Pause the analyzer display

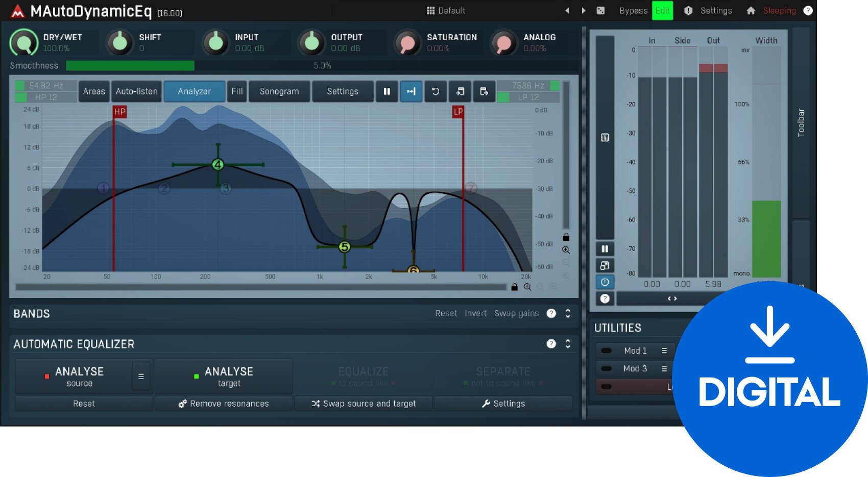click(387, 91)
